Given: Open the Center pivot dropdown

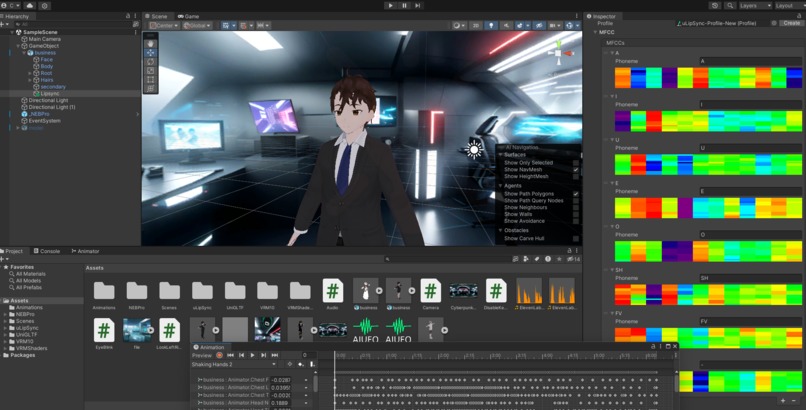Looking at the screenshot, I should pos(164,25).
